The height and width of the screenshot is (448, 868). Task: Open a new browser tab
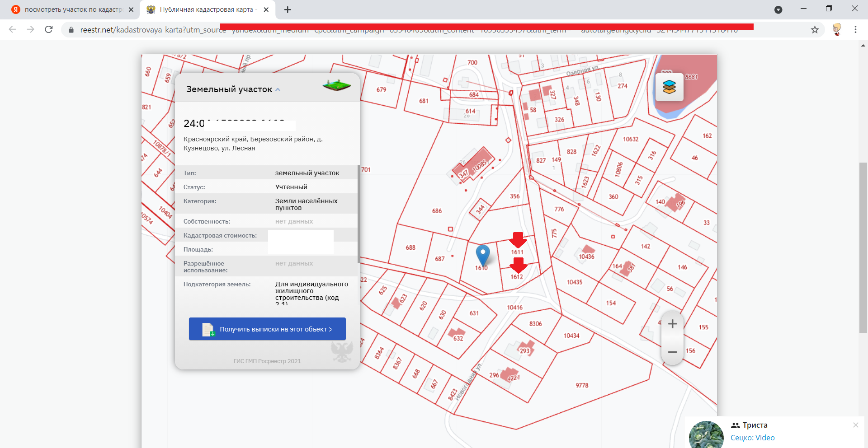288,9
